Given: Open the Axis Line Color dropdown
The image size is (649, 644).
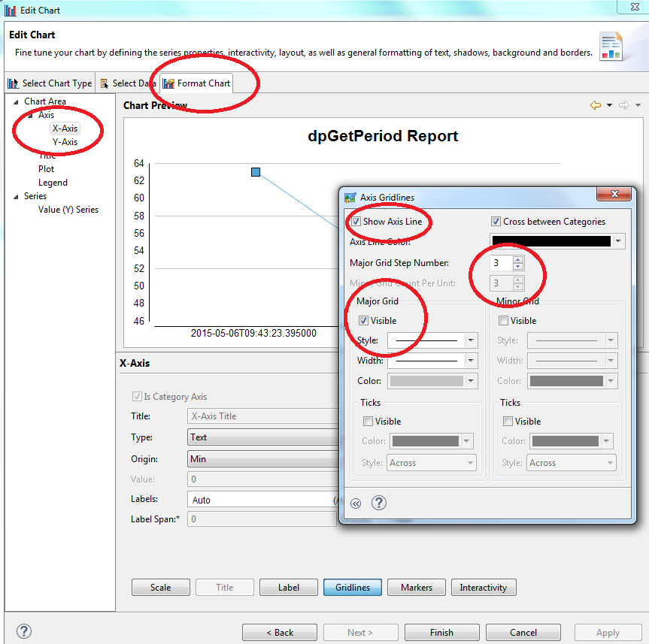Looking at the screenshot, I should point(618,241).
